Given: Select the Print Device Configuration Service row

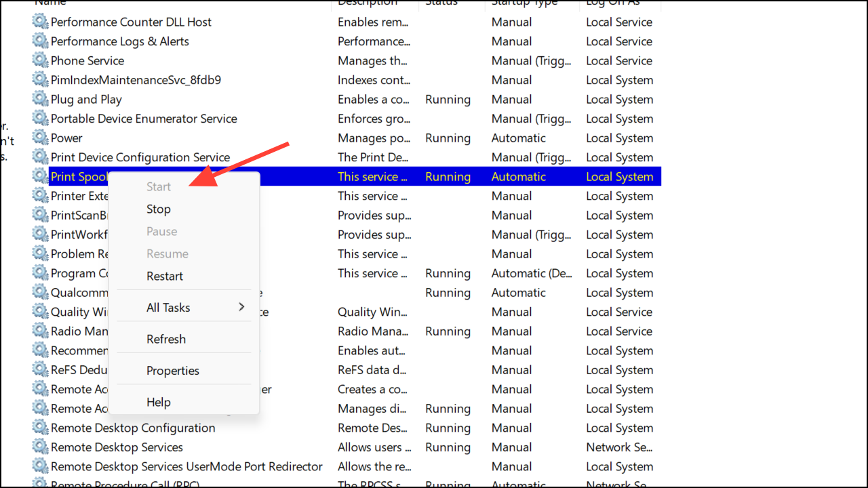Looking at the screenshot, I should click(x=140, y=157).
